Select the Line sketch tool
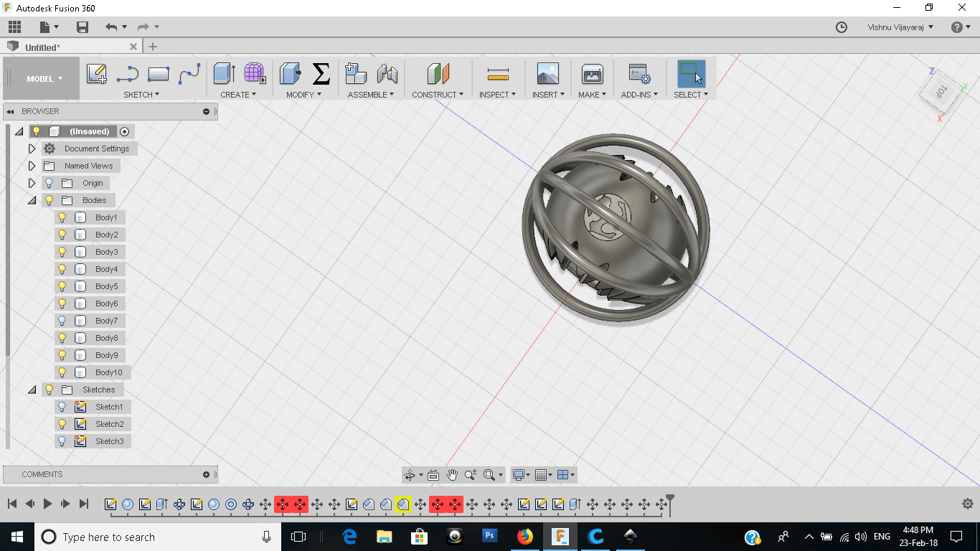Image resolution: width=980 pixels, height=551 pixels. click(128, 74)
